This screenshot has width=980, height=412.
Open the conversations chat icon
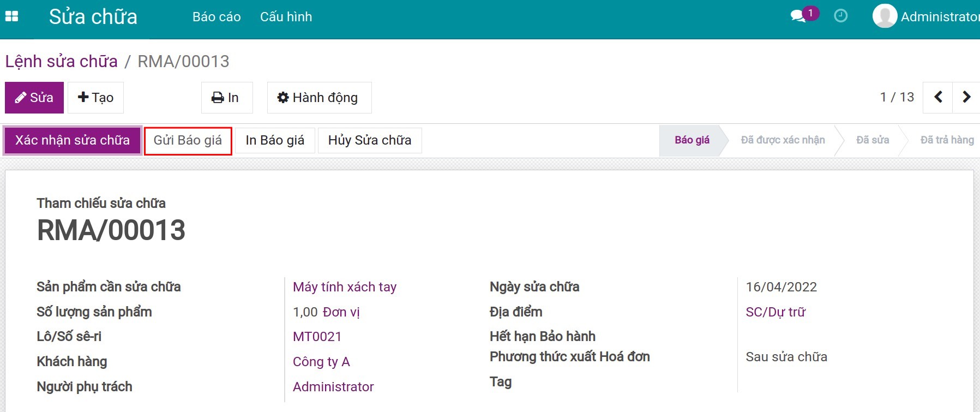(798, 16)
